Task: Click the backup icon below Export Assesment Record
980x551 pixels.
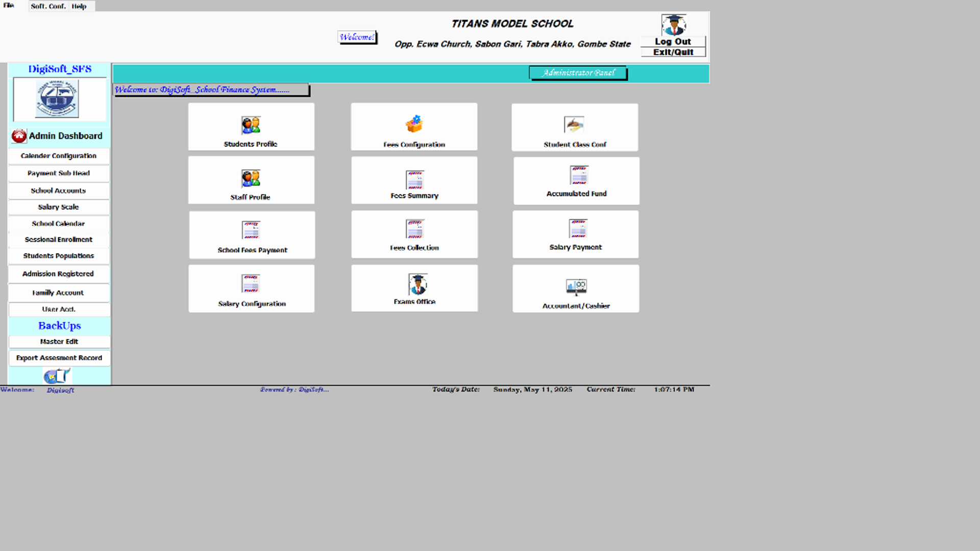Action: click(x=57, y=376)
